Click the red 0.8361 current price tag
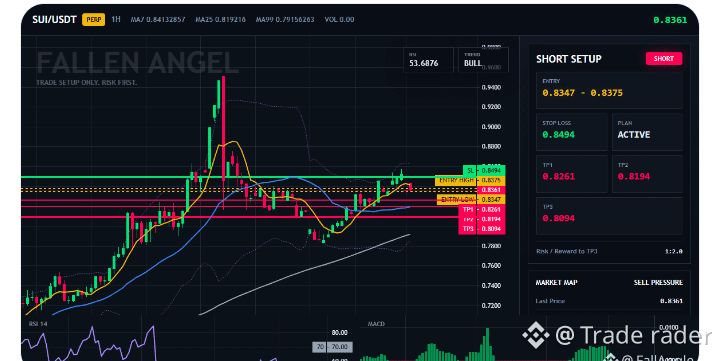The height and width of the screenshot is (361, 720). pyautogui.click(x=491, y=190)
